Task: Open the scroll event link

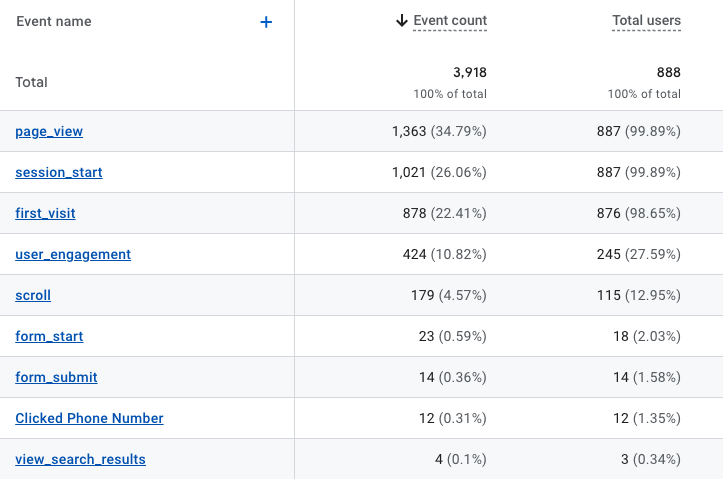Action: (x=33, y=296)
